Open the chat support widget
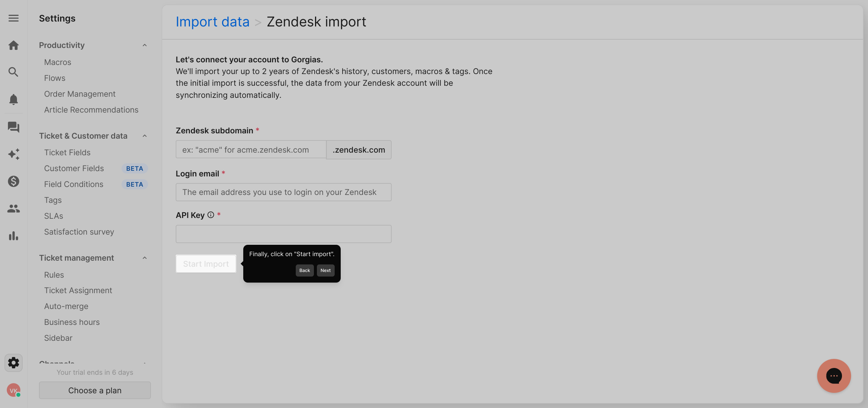Viewport: 868px width, 408px height. pyautogui.click(x=834, y=376)
